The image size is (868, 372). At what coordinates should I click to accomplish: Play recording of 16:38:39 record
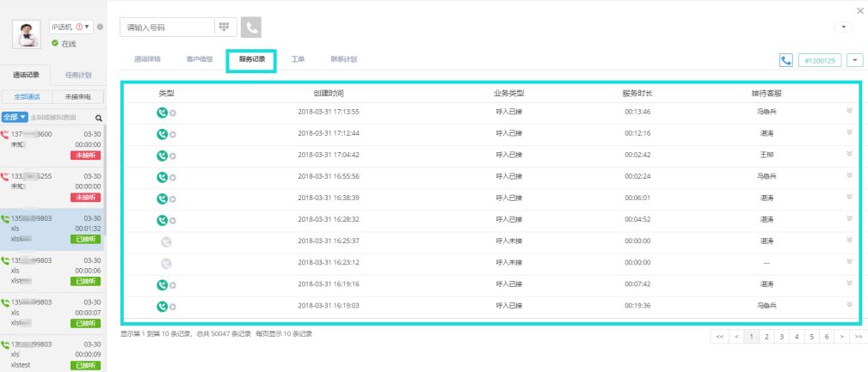tap(173, 199)
